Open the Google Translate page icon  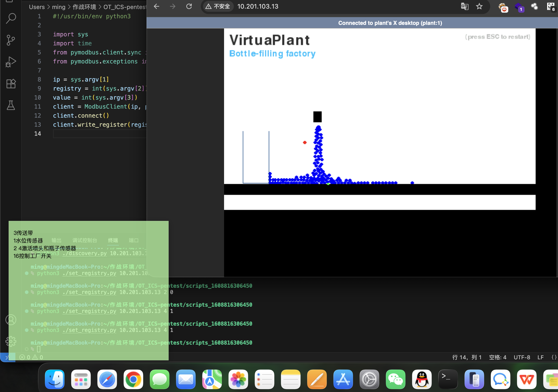click(465, 7)
